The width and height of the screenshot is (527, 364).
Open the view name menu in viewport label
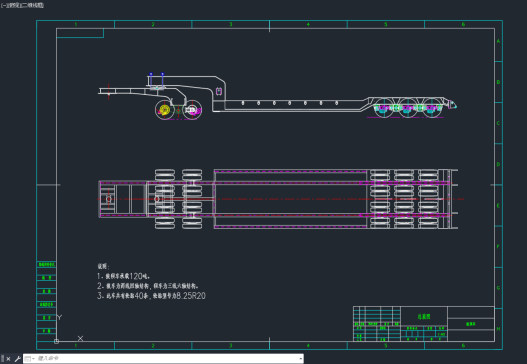(13, 5)
